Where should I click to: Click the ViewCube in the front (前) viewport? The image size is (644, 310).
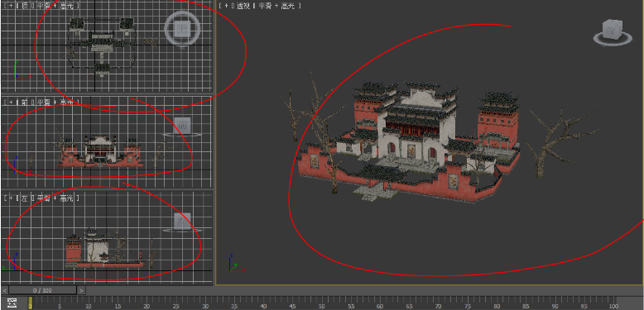click(x=182, y=126)
